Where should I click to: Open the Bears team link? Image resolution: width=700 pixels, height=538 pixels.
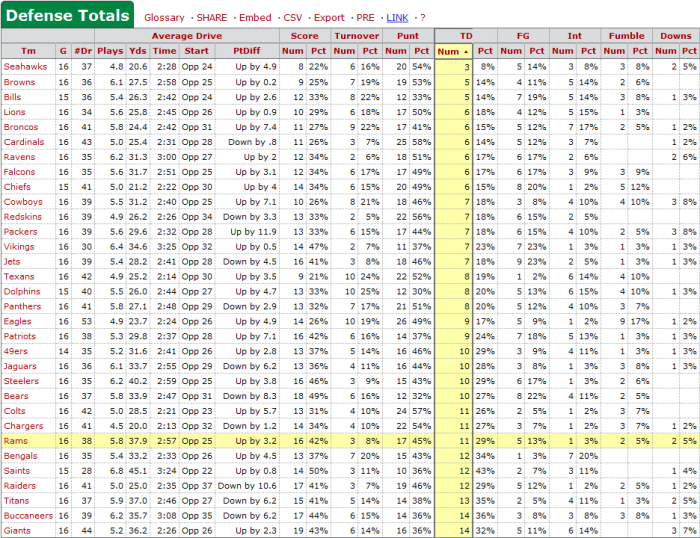point(16,396)
